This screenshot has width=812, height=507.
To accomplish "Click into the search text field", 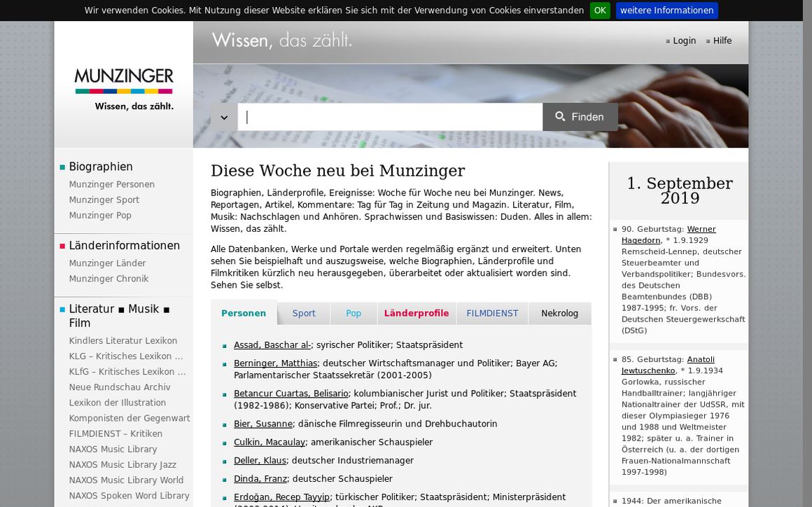I will point(390,117).
